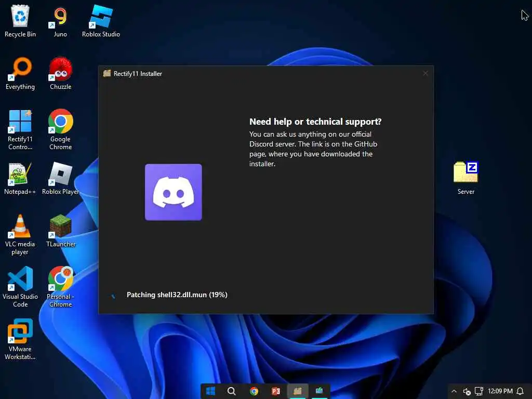Click the "Rectify11 Installer" window title

point(138,74)
